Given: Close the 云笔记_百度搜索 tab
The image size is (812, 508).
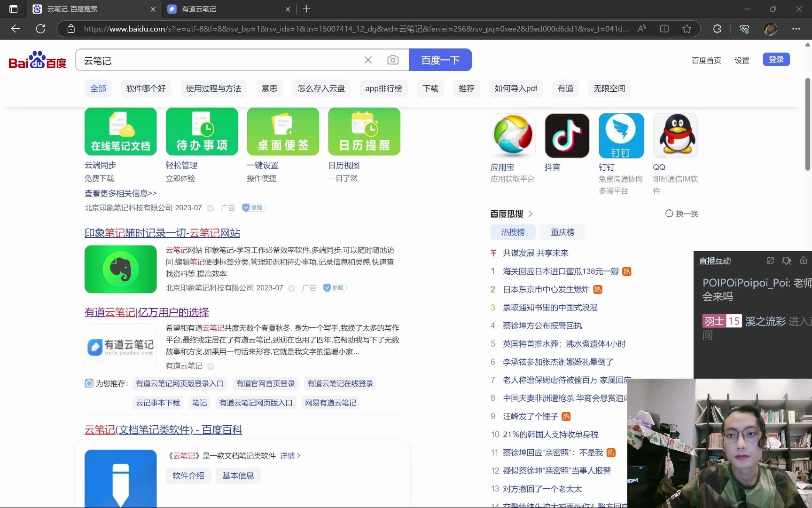Looking at the screenshot, I should (x=153, y=9).
